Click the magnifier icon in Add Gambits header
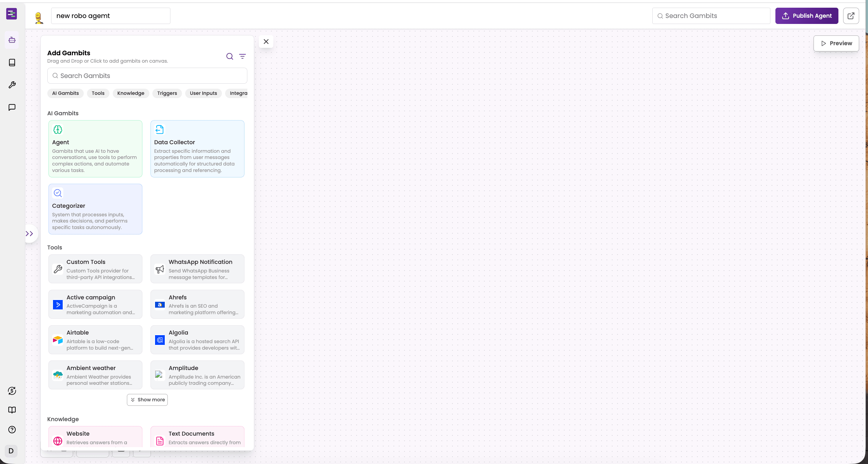Screen dimensions: 868x464 click(x=230, y=56)
